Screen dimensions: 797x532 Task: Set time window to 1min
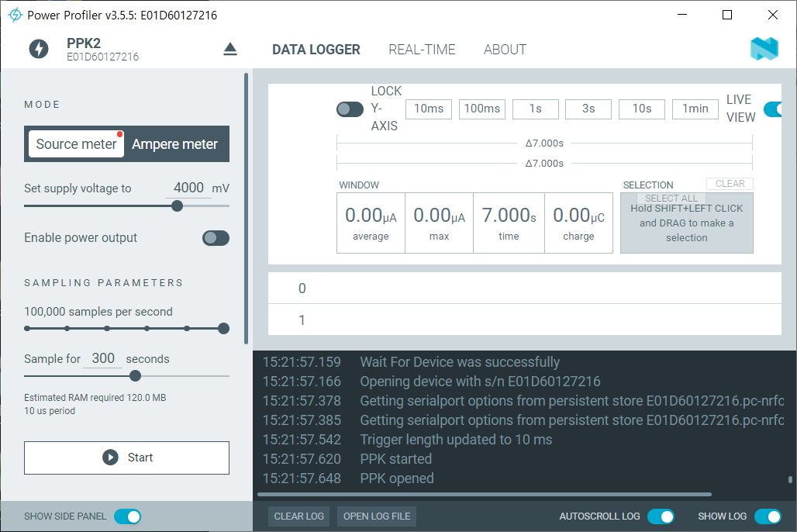click(695, 109)
